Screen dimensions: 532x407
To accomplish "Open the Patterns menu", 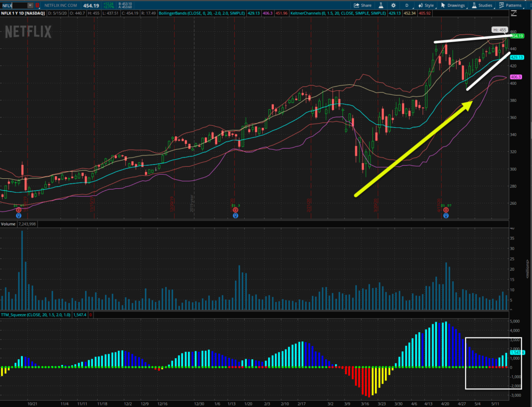I will pyautogui.click(x=511, y=5).
